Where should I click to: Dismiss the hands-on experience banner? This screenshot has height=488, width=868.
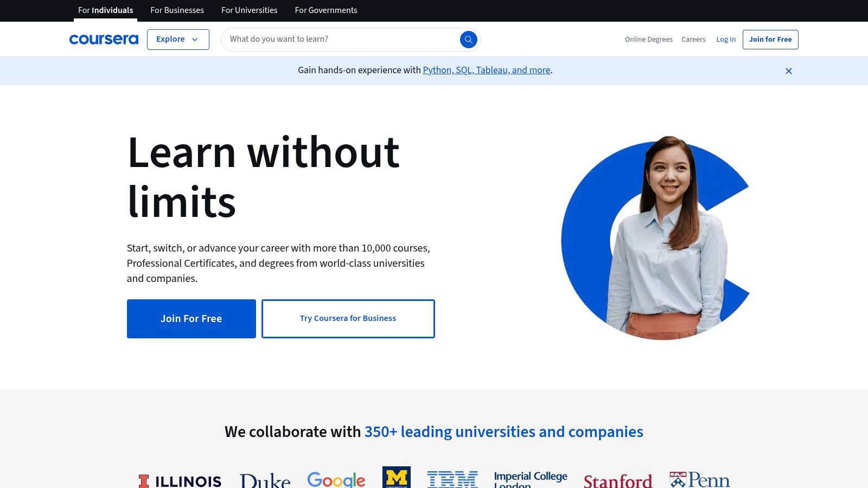(x=788, y=71)
